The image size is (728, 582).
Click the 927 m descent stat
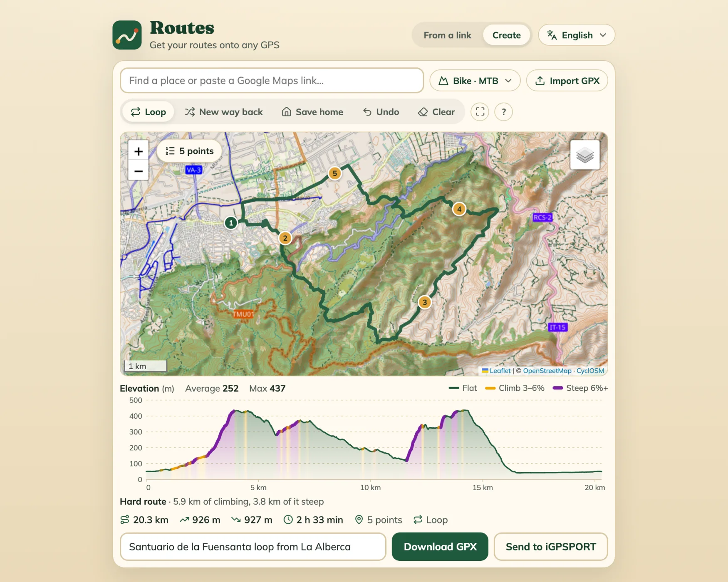252,520
